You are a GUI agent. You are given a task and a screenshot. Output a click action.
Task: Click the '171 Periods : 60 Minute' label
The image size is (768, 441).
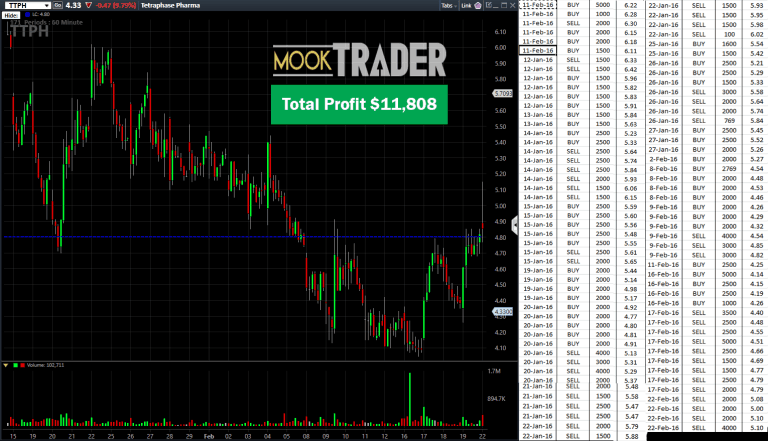pos(47,23)
